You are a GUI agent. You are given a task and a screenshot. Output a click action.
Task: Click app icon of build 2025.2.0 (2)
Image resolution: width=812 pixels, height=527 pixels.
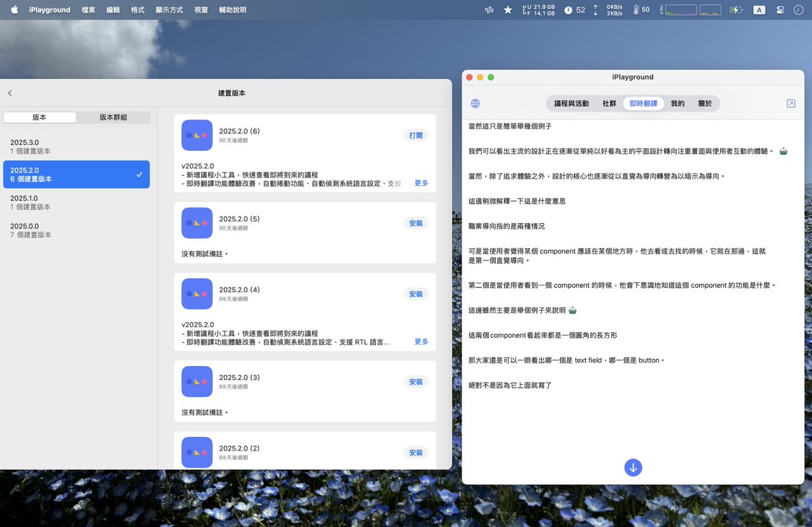coord(197,453)
